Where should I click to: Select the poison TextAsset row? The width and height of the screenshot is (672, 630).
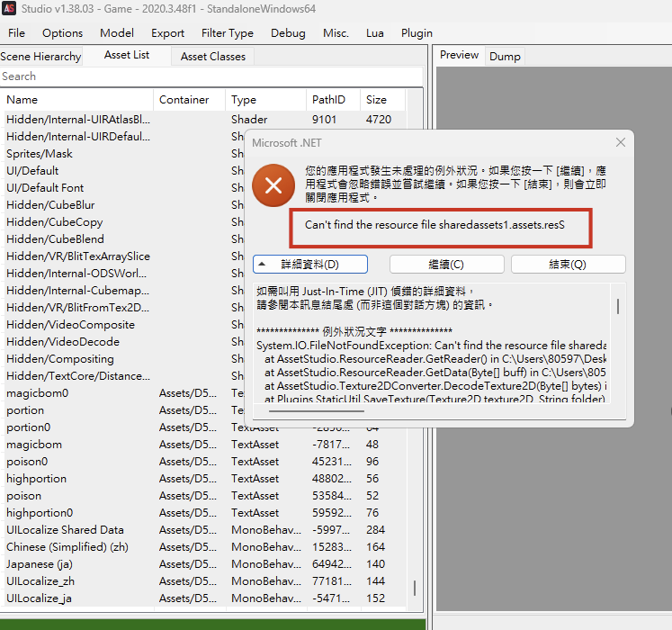coord(206,496)
